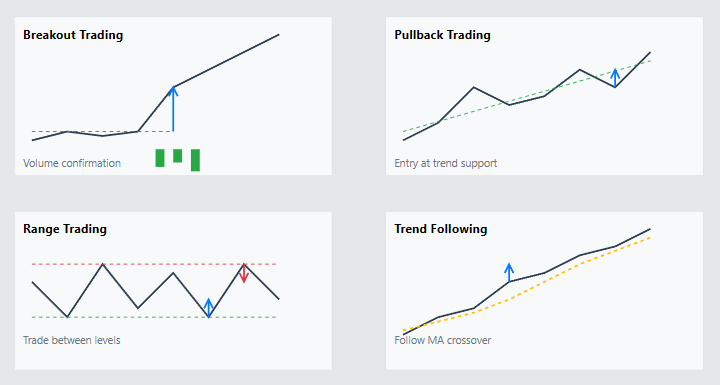720x385 pixels.
Task: Select the Pullback Trading heading
Action: coord(442,35)
